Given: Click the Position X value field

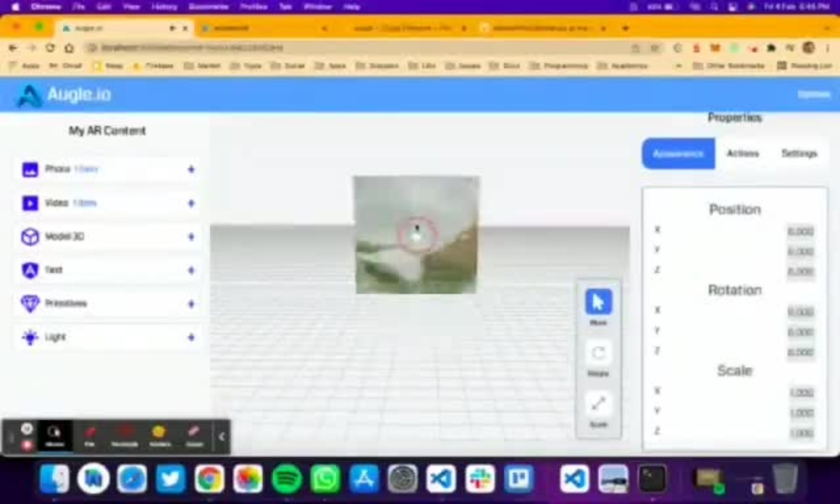Looking at the screenshot, I should (x=801, y=231).
